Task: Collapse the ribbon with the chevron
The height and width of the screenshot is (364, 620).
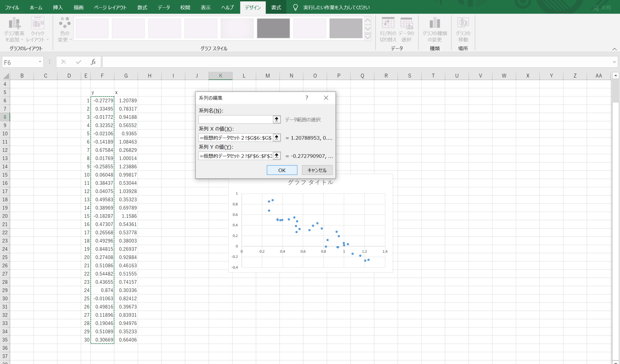Action: click(614, 49)
